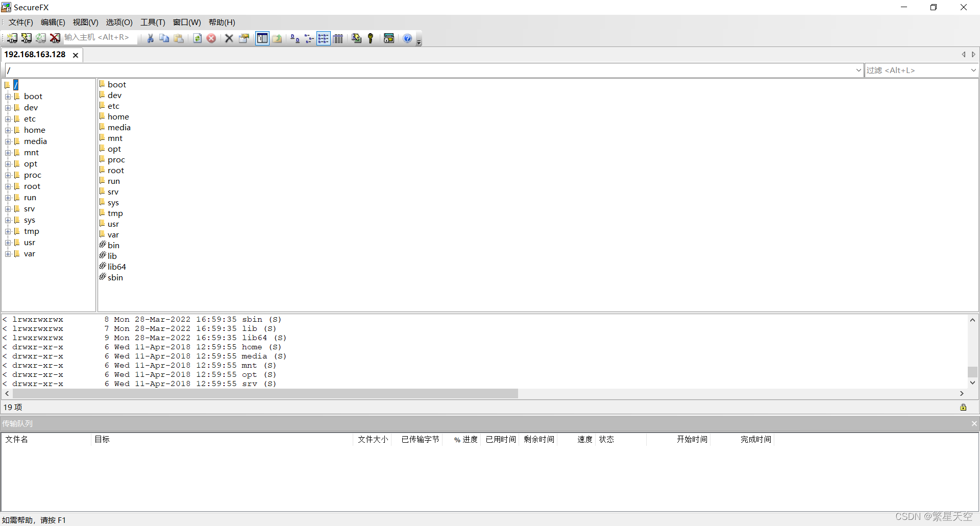Expand the boot folder in tree
Image resolution: width=980 pixels, height=526 pixels.
pos(8,97)
